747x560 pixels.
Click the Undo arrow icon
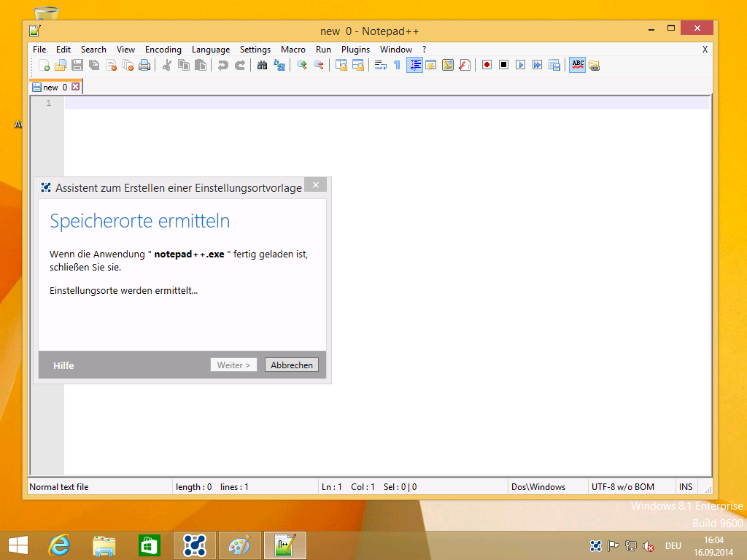(x=222, y=65)
